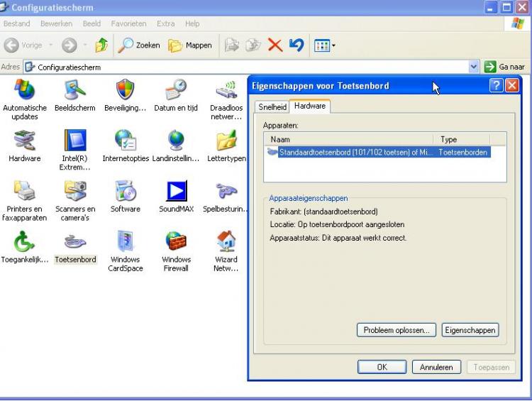
Task: Open Datum en tijd icon
Action: (x=176, y=90)
